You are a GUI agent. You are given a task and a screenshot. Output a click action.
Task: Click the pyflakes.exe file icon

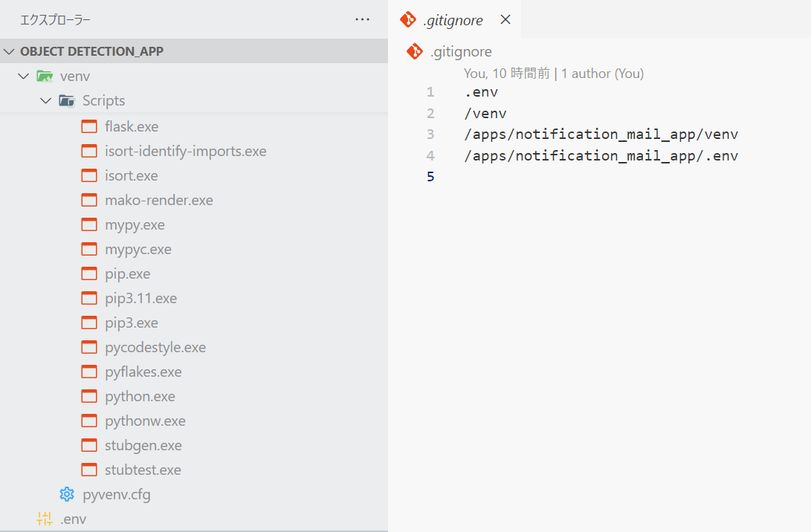click(89, 372)
